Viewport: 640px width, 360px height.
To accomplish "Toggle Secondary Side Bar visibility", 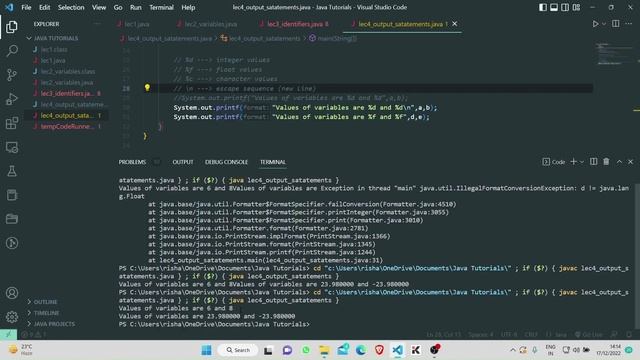I will (565, 7).
